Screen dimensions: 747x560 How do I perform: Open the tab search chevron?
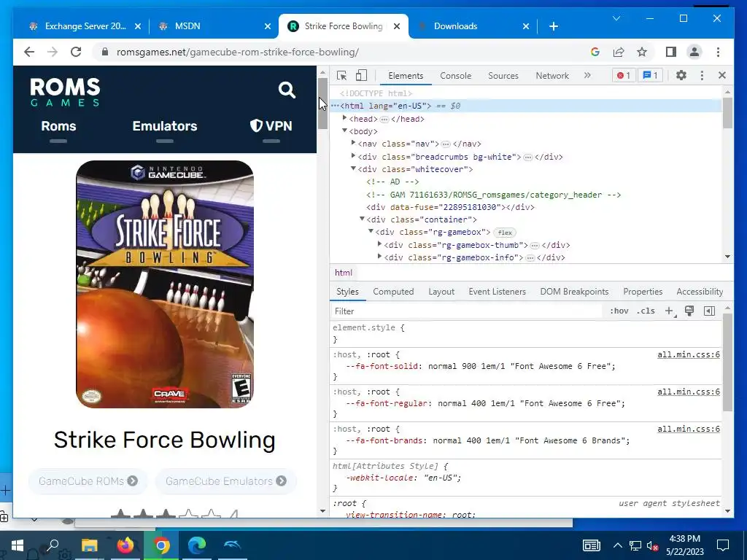tap(616, 18)
